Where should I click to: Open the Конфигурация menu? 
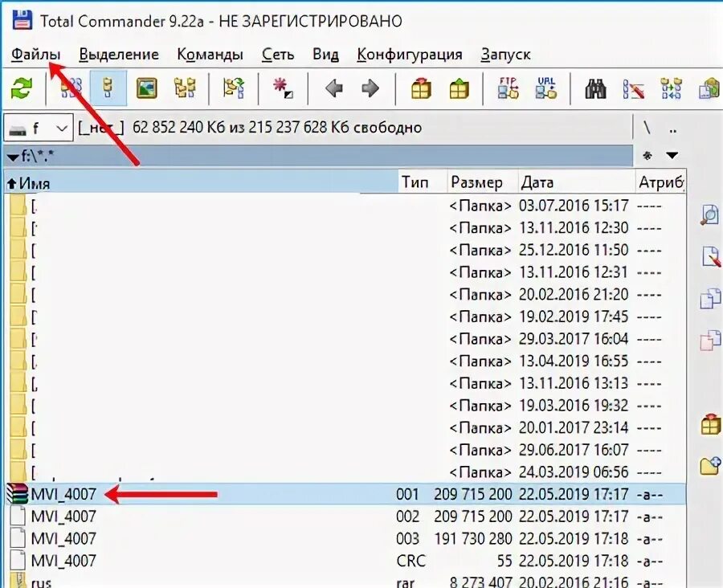[410, 55]
